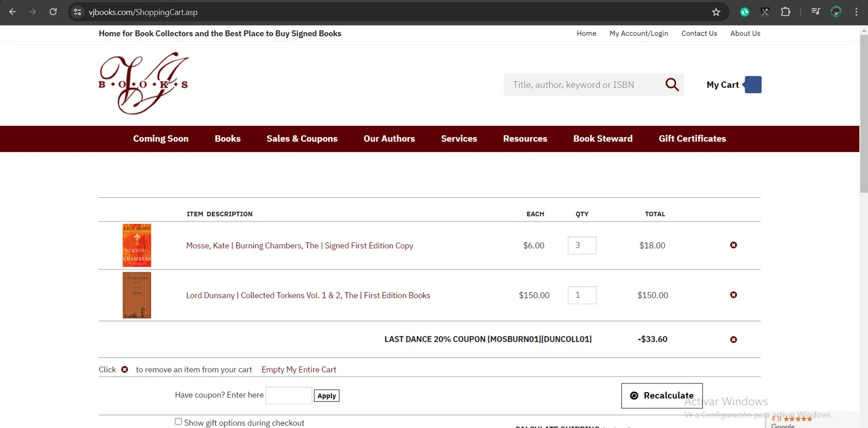Reload the page with refresh icon

point(53,12)
